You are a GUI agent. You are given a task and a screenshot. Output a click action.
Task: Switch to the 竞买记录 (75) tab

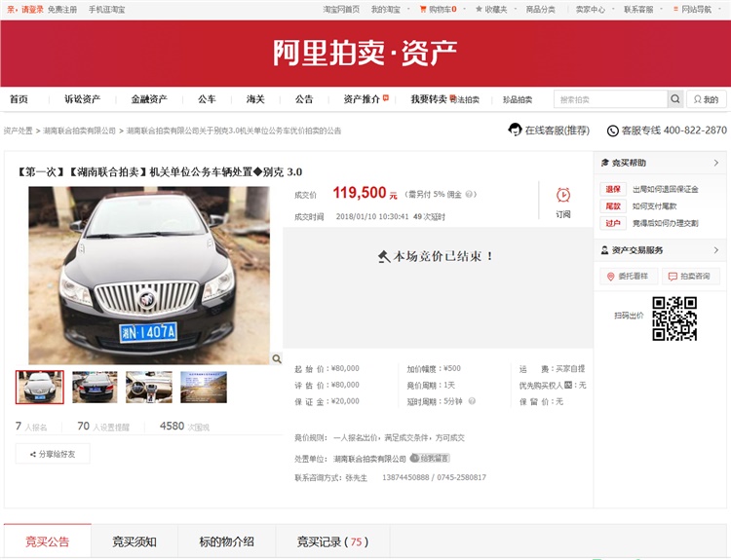click(x=332, y=541)
